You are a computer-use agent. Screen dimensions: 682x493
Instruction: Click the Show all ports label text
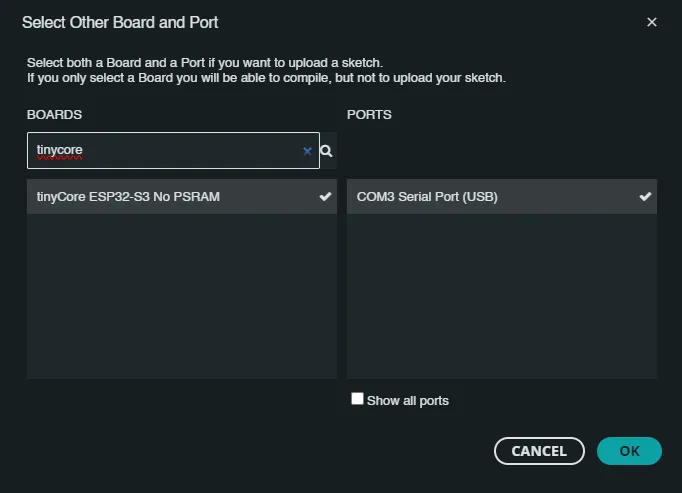pos(408,401)
